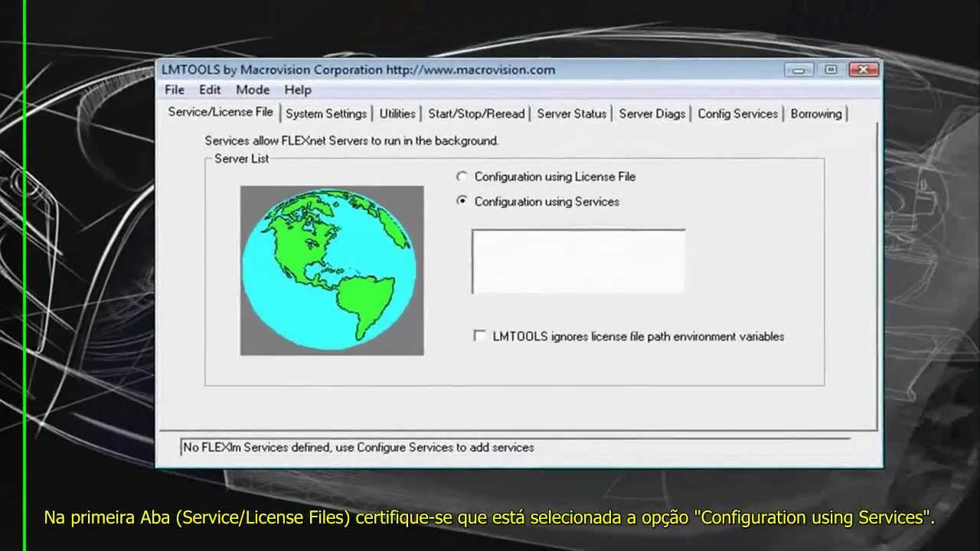The height and width of the screenshot is (551, 980).
Task: Open the Help menu
Action: point(298,90)
